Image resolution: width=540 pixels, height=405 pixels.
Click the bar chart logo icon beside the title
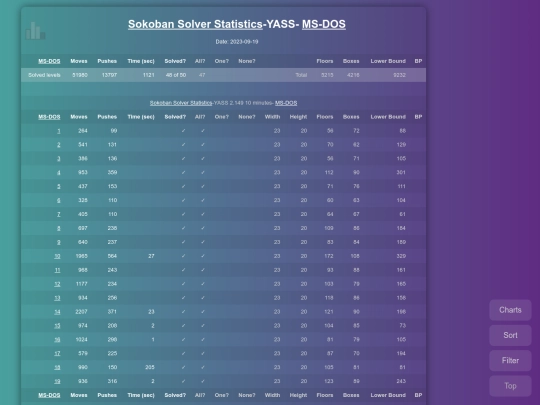pos(35,31)
